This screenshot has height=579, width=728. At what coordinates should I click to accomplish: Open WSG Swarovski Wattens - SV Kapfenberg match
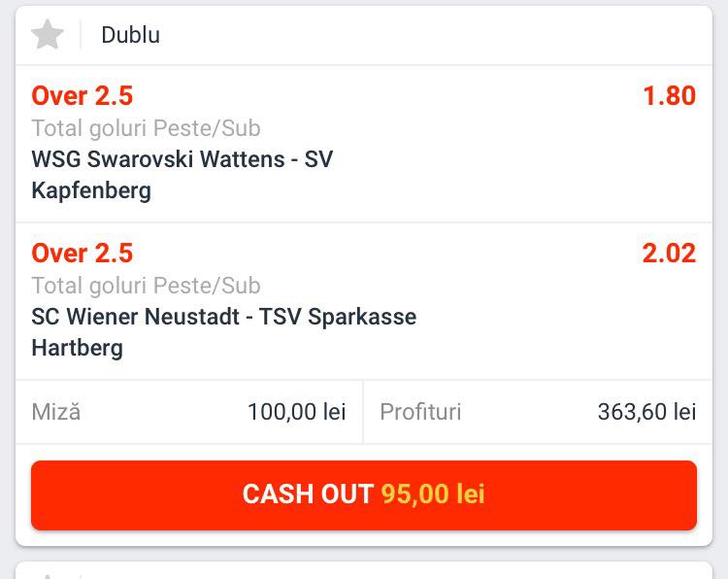[x=182, y=175]
